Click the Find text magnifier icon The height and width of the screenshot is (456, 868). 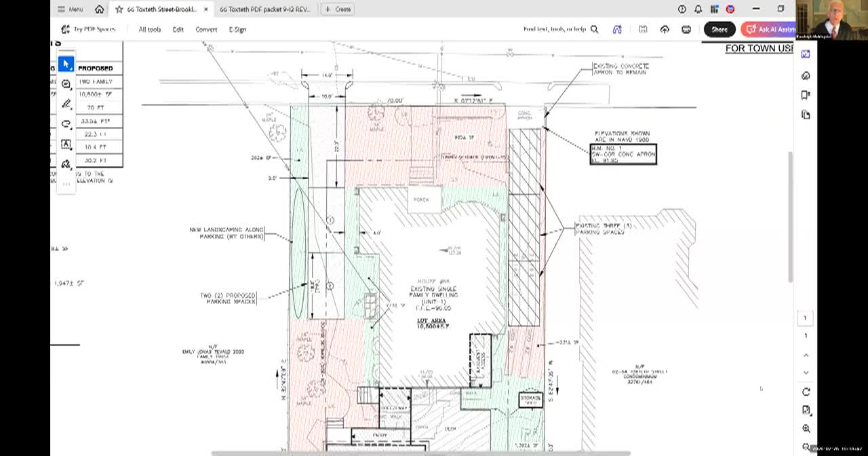(x=594, y=29)
